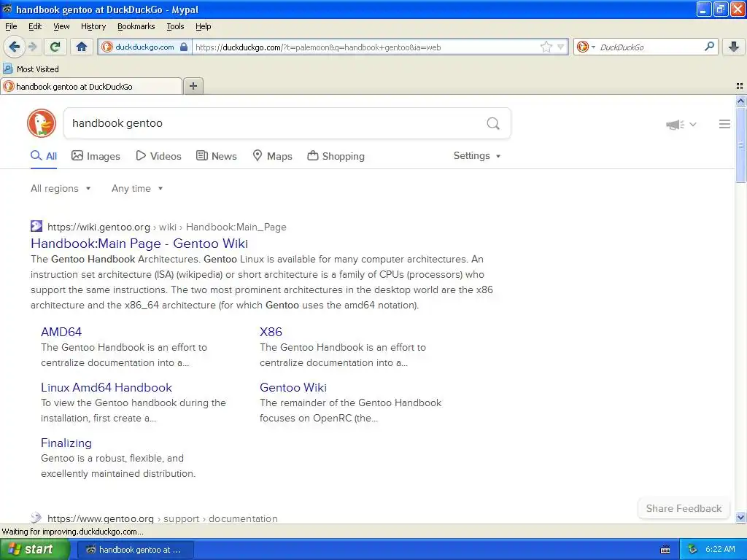Screen dimensions: 747x560
Task: Switch to News results
Action: click(217, 156)
